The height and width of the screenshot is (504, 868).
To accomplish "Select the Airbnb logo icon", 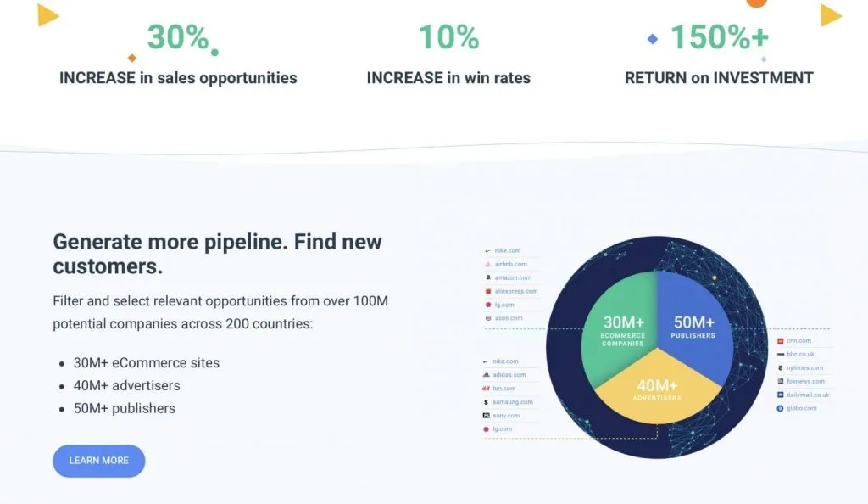I will (487, 264).
